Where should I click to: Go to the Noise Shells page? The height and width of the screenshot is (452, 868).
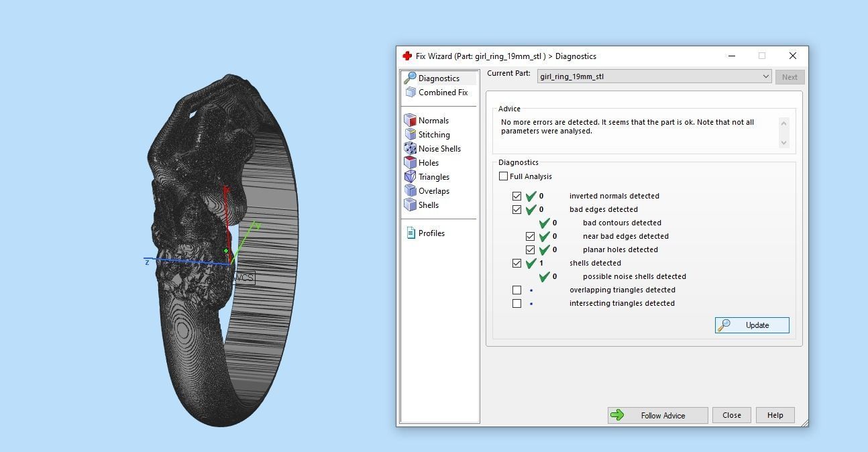click(439, 148)
